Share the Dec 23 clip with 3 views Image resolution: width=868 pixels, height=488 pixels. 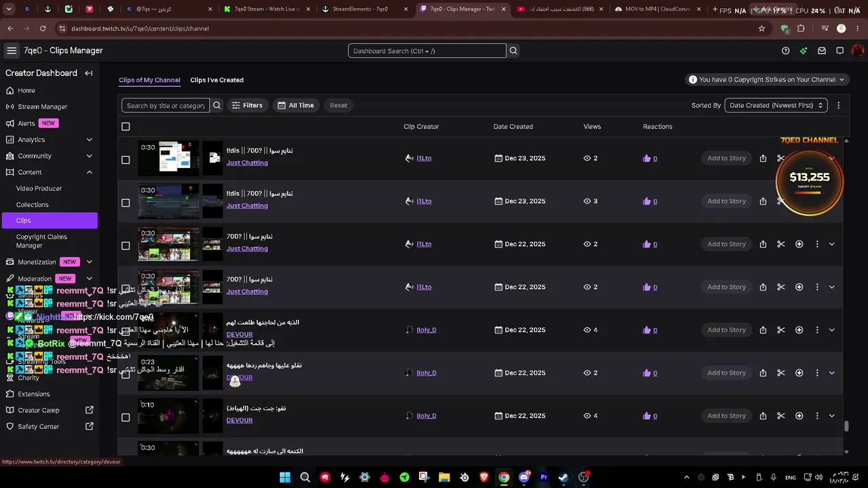coord(763,201)
